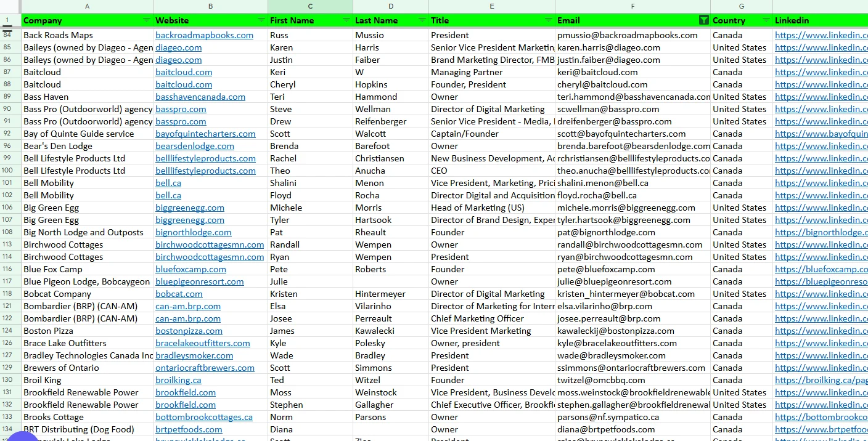The width and height of the screenshot is (868, 441).
Task: Open bluefoxcamp.com website link
Action: tap(190, 269)
